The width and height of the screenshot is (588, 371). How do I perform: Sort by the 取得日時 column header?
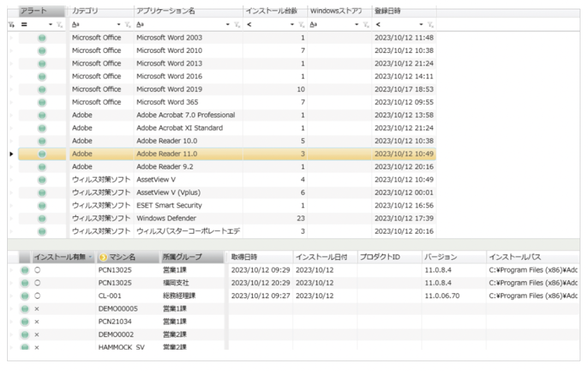[x=260, y=258]
